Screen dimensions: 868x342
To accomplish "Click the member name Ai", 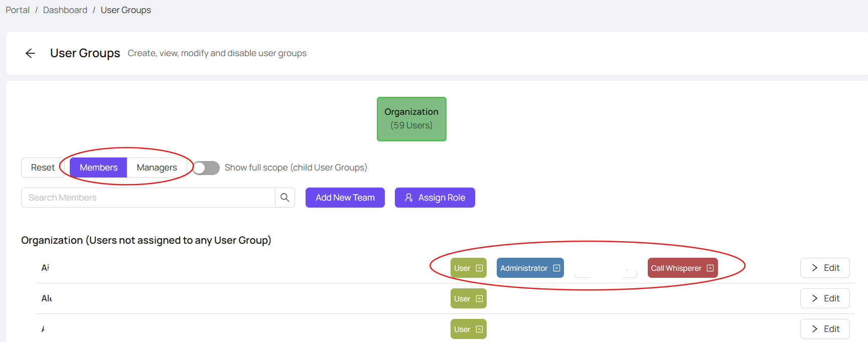I will point(45,268).
